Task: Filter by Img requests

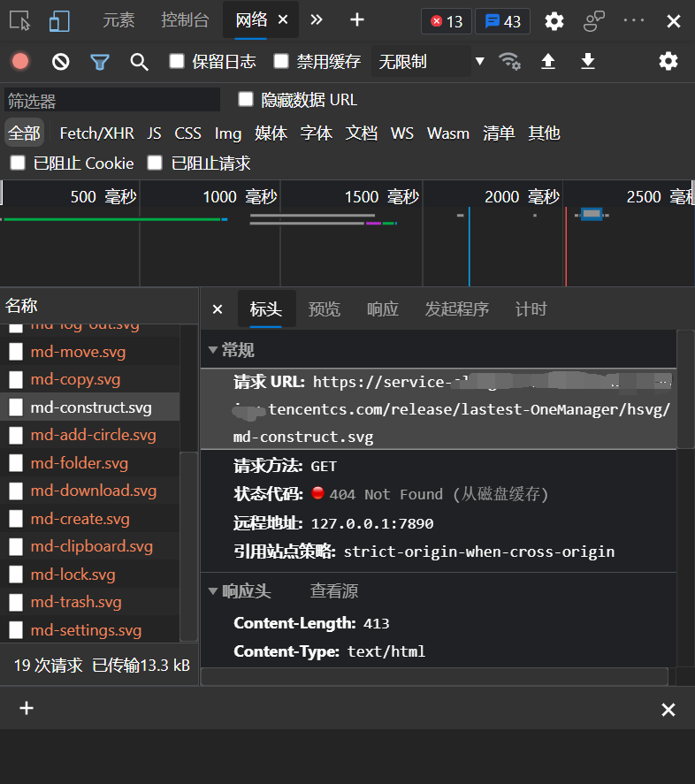Action: [227, 133]
